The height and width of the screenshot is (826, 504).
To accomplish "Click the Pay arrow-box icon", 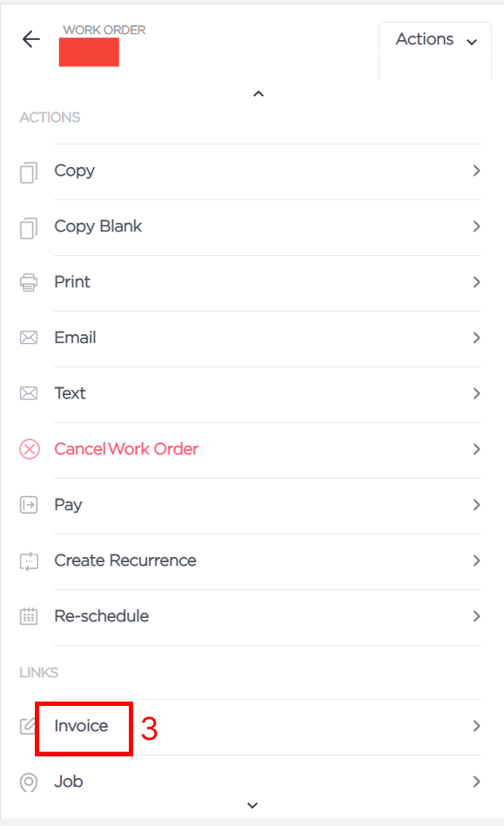I will point(29,505).
